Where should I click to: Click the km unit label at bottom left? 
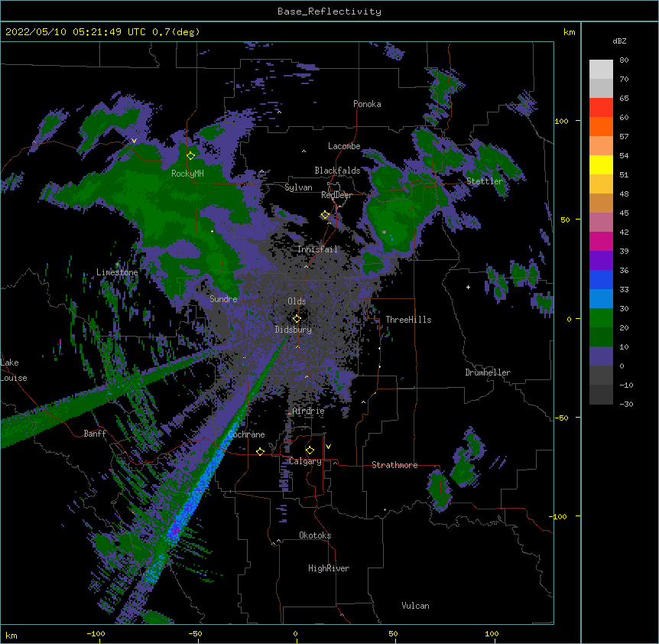tap(11, 636)
